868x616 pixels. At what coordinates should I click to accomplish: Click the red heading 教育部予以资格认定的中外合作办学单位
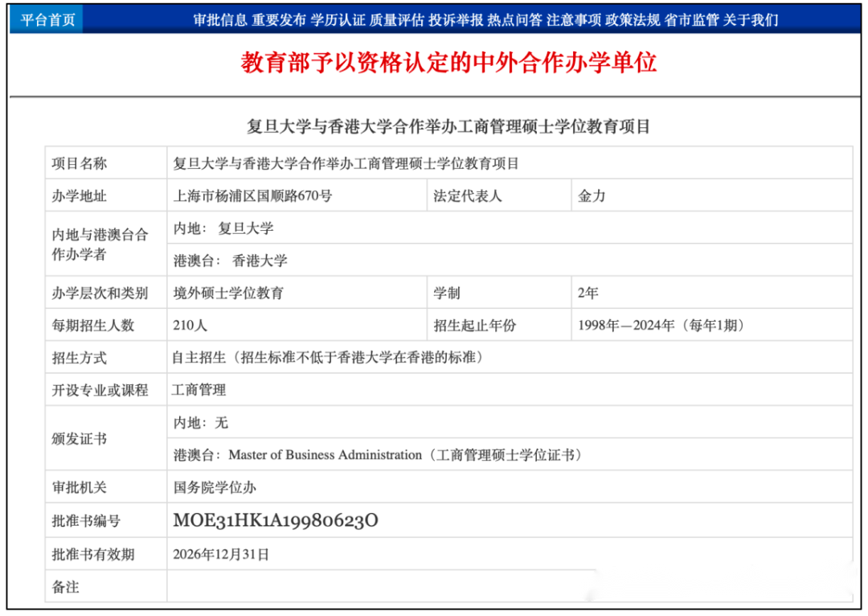click(x=448, y=62)
